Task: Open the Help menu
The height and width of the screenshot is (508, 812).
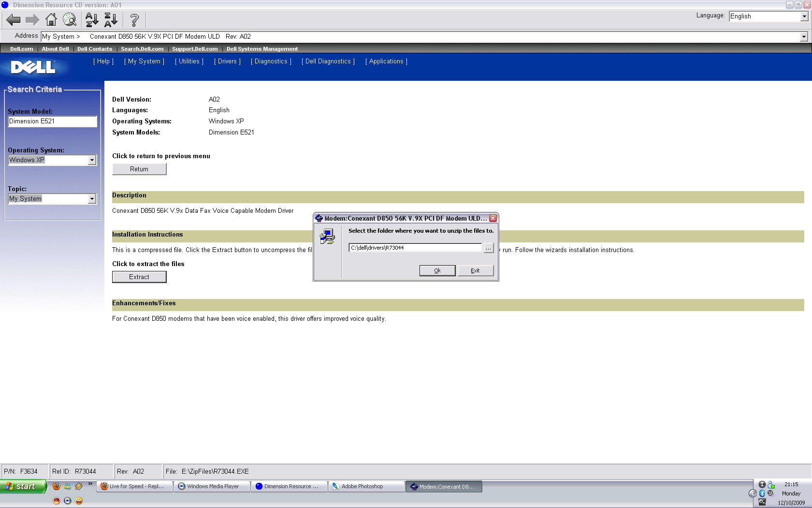Action: (x=103, y=61)
